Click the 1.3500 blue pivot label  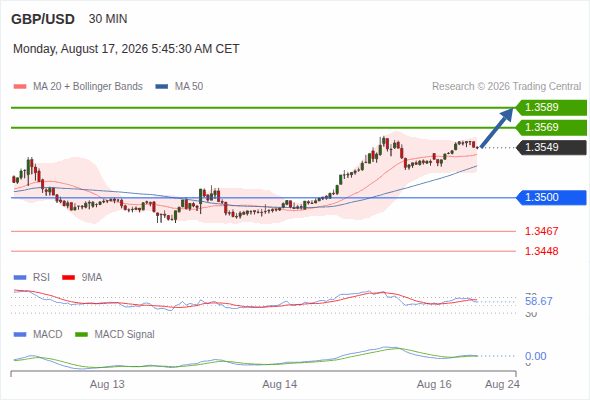point(551,198)
